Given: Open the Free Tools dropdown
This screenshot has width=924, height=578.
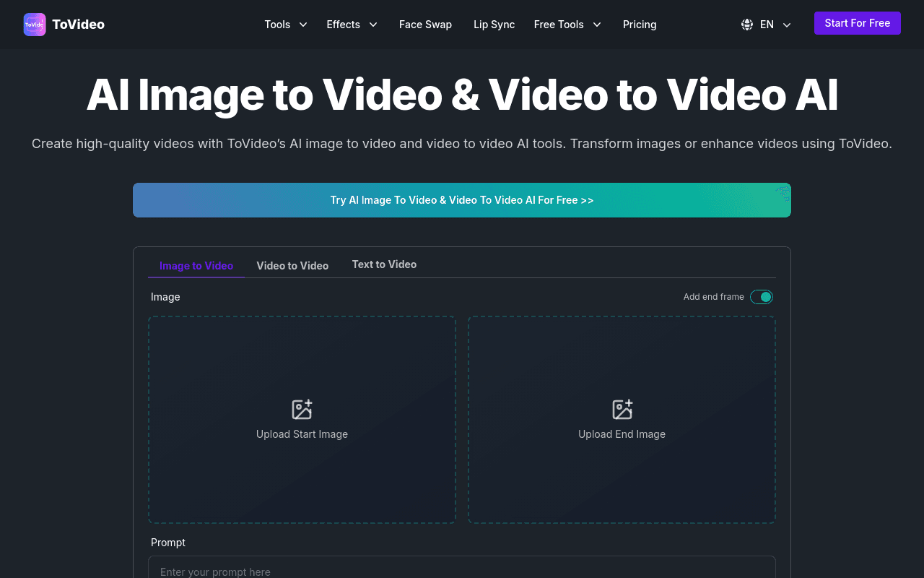Looking at the screenshot, I should tap(567, 25).
